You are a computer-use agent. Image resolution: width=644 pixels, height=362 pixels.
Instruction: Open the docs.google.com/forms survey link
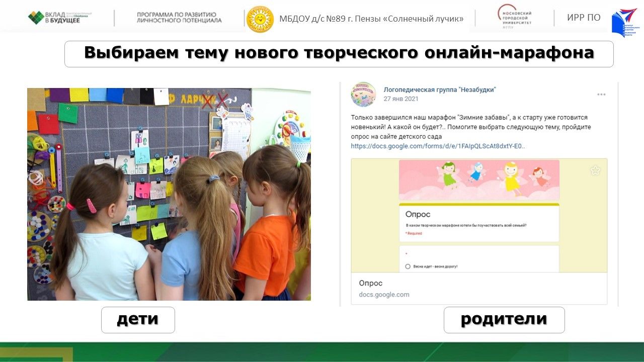pos(438,146)
